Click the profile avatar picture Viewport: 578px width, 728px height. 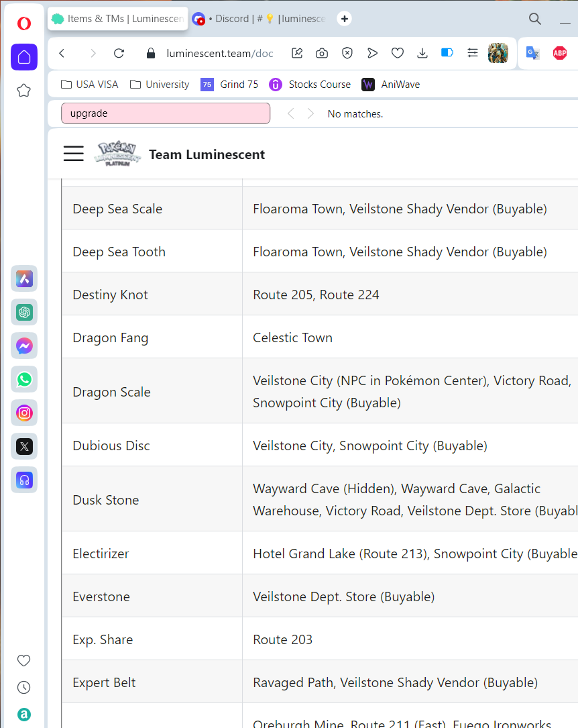pyautogui.click(x=498, y=53)
